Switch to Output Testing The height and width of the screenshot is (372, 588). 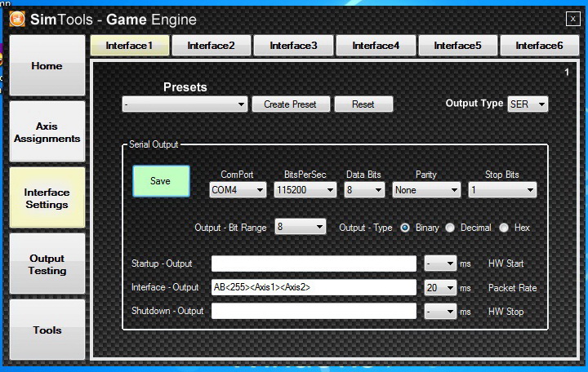(47, 264)
